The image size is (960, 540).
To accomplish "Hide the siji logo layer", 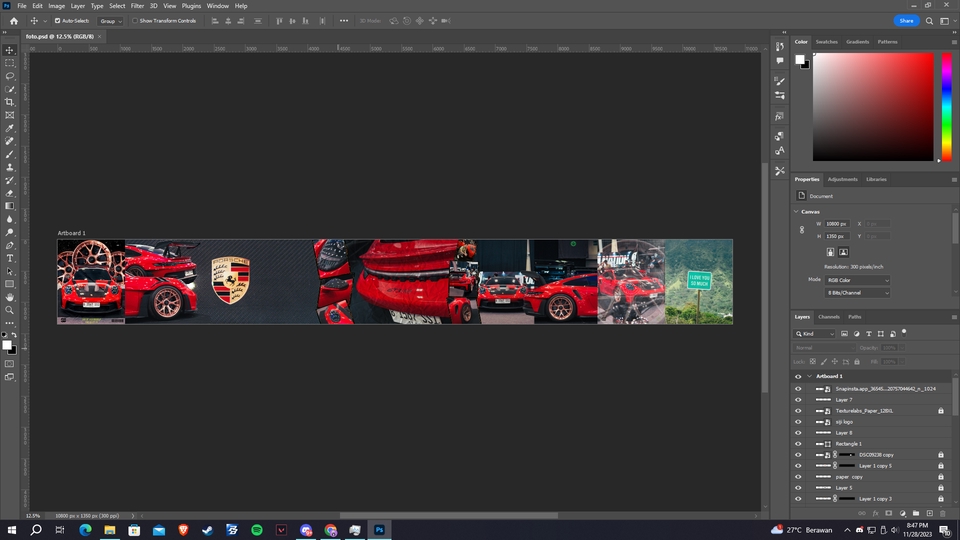I will point(798,422).
